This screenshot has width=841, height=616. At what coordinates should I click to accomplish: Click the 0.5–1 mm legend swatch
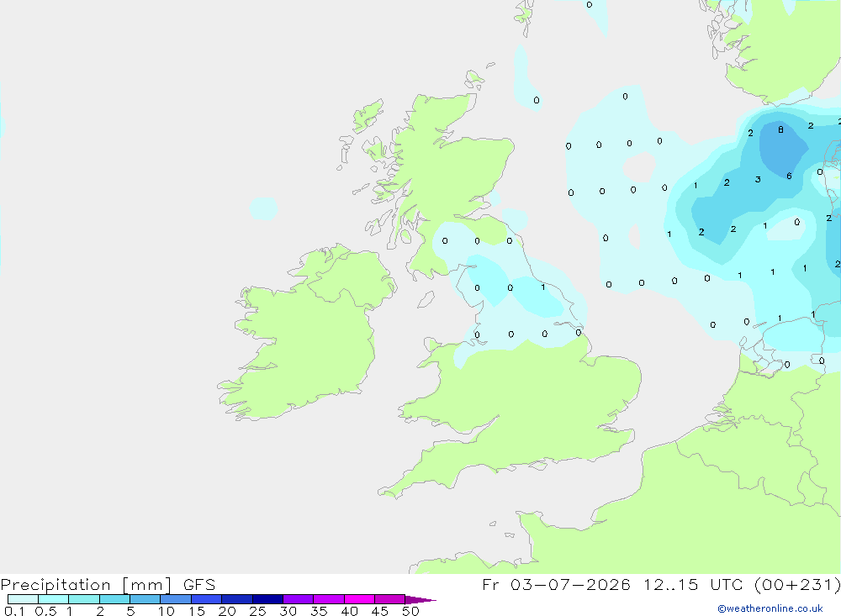click(x=54, y=599)
